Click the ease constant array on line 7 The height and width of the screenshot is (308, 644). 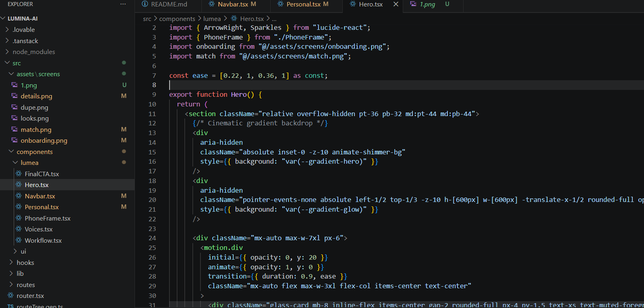coord(254,76)
